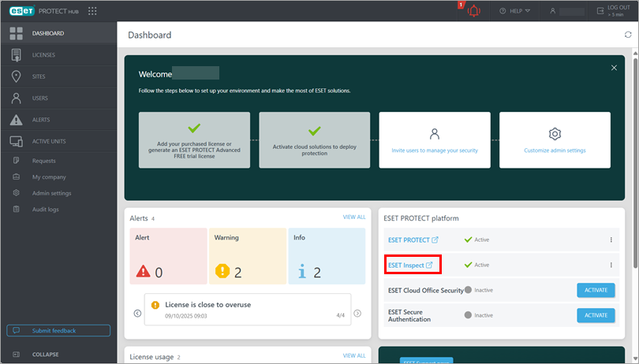Open the app launcher grid icon
The height and width of the screenshot is (364, 639).
coord(93,11)
